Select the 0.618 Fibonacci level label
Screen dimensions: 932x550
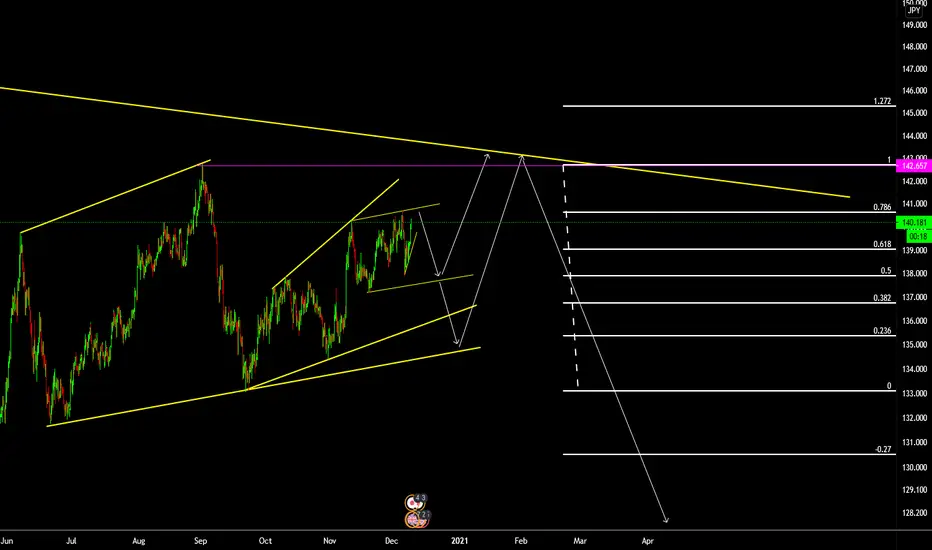(882, 244)
